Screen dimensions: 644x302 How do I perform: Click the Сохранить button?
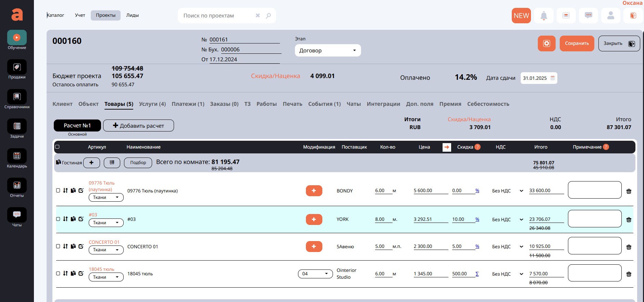(x=577, y=43)
